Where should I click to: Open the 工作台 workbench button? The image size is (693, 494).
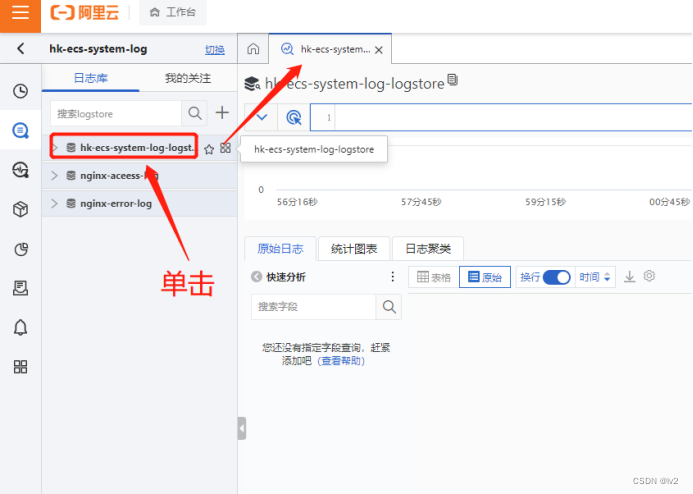tap(173, 12)
